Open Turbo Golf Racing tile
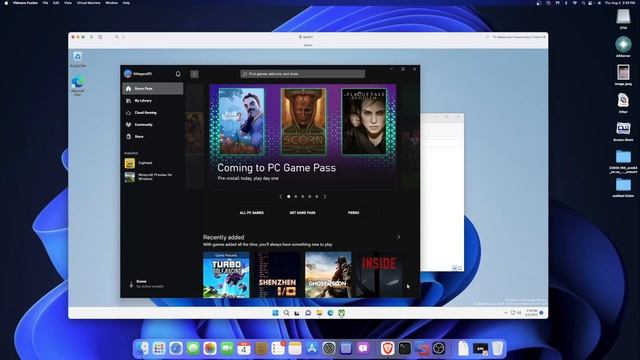 click(226, 275)
